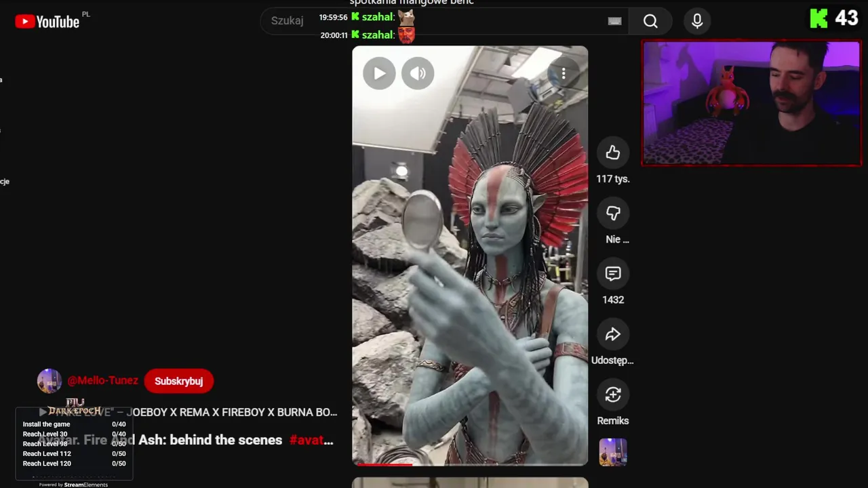Open the @Mello-Tunez channel link
The width and height of the screenshot is (868, 488).
pyautogui.click(x=102, y=381)
